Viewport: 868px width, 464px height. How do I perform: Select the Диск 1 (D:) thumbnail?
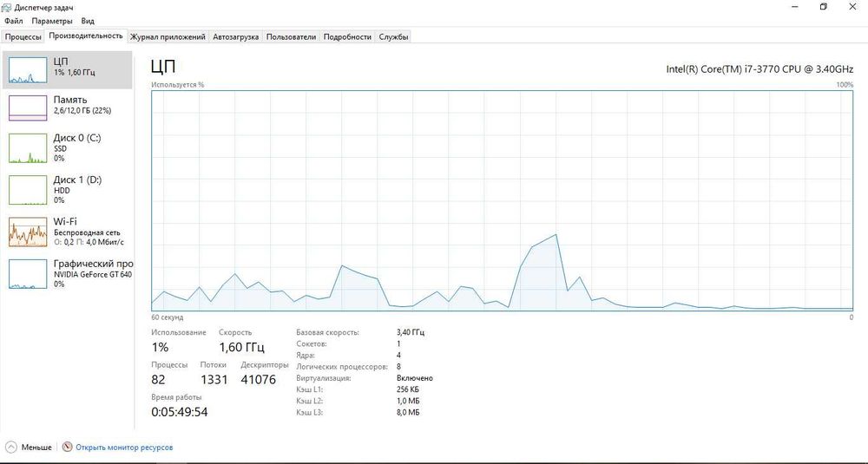tap(28, 190)
